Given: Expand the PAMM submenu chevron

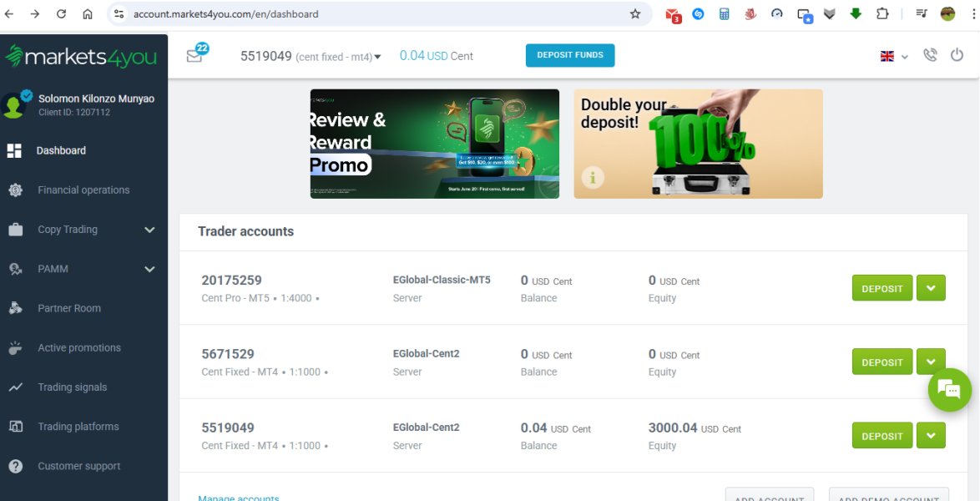Looking at the screenshot, I should pos(149,269).
